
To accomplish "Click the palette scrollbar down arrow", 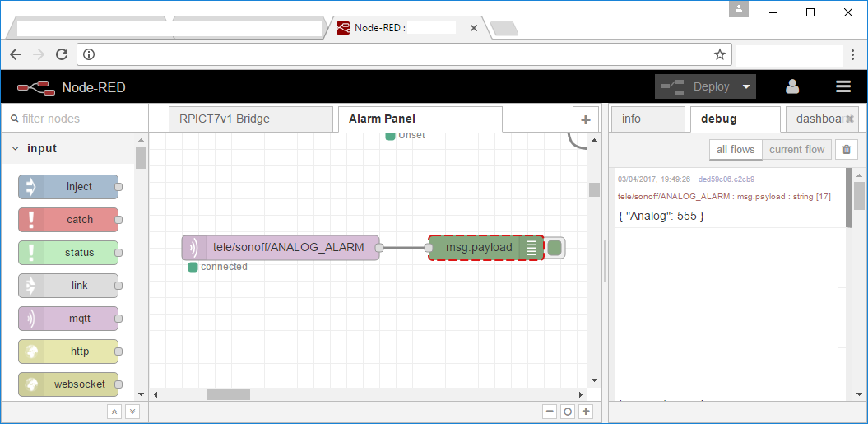I will tap(141, 394).
